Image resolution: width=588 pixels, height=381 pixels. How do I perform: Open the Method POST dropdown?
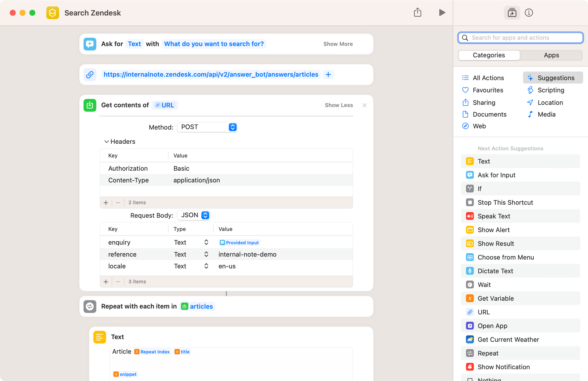tap(208, 127)
